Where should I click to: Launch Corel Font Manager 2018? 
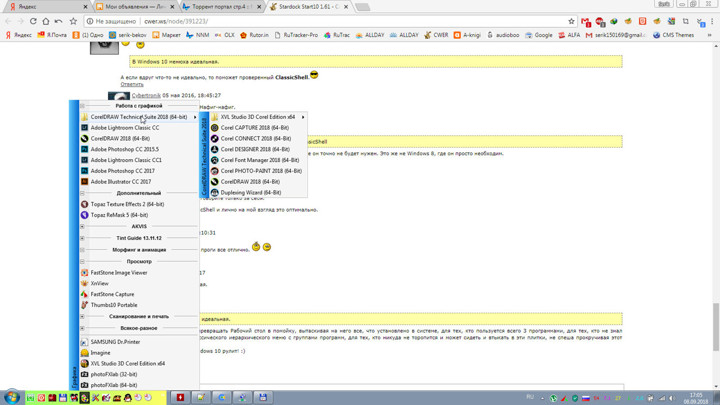[x=259, y=160]
